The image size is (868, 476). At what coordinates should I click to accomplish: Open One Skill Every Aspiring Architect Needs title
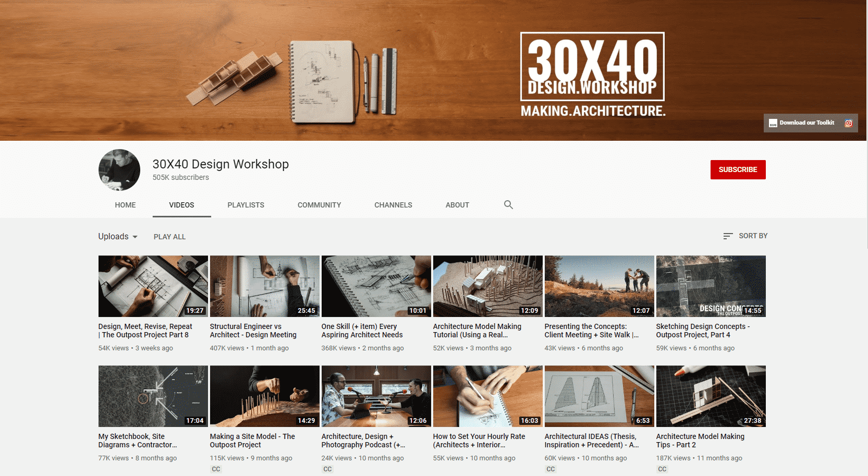[362, 331]
